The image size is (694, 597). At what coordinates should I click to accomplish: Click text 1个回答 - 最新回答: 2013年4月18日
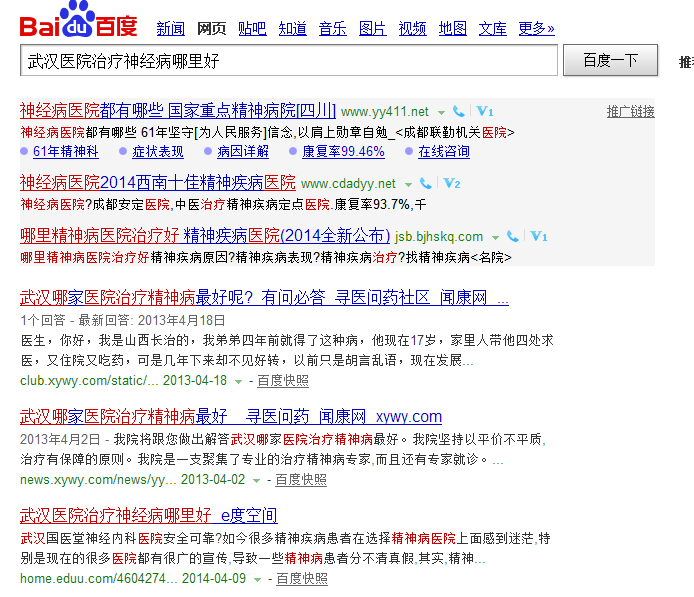[123, 320]
